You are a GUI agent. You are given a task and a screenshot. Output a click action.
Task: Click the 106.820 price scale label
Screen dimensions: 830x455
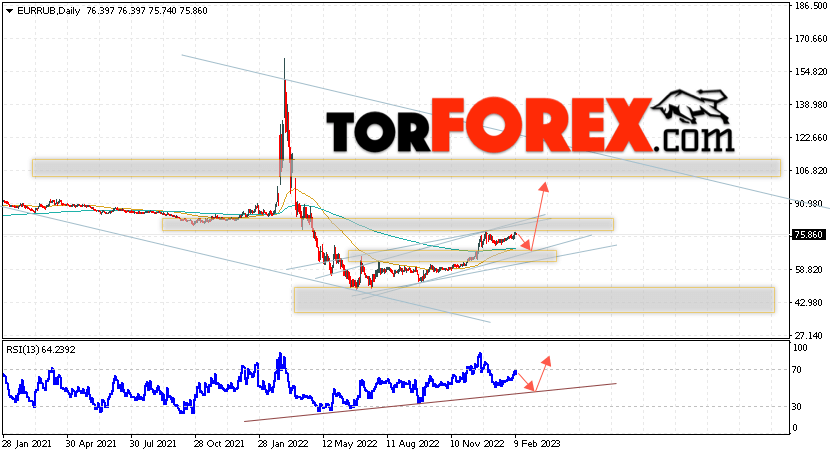point(811,170)
